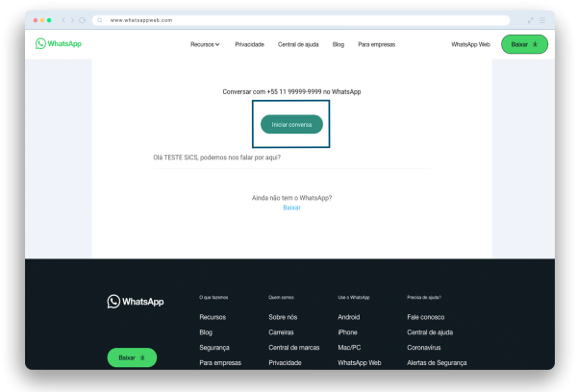Click the blue Baixar link
Screen dimensions: 577x392
[x=291, y=208]
